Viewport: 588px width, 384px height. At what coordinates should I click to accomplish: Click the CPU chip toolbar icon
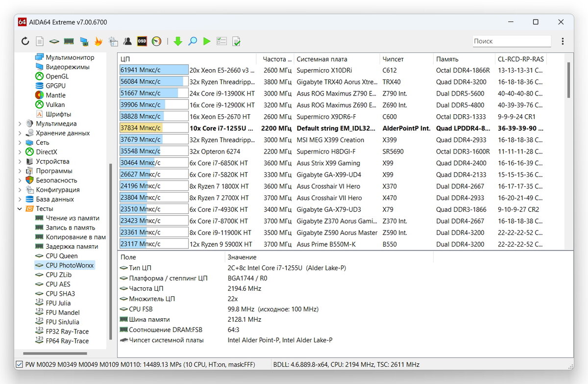pyautogui.click(x=54, y=42)
